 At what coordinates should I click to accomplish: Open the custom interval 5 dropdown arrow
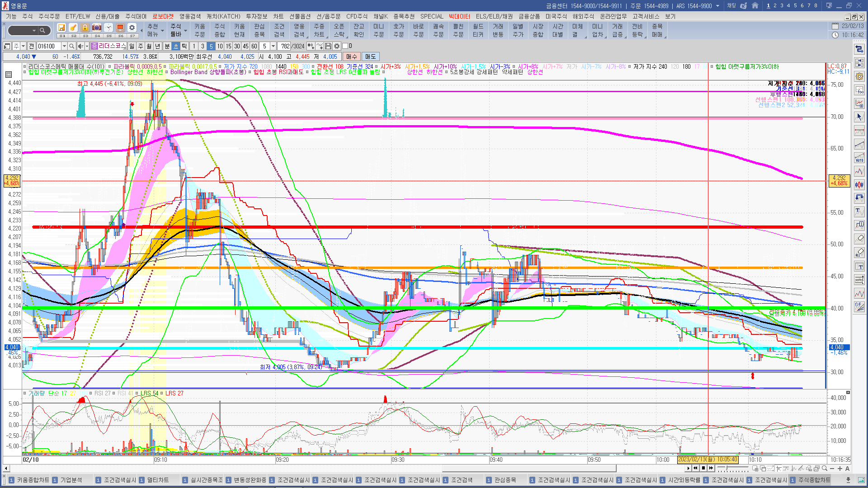click(x=273, y=46)
